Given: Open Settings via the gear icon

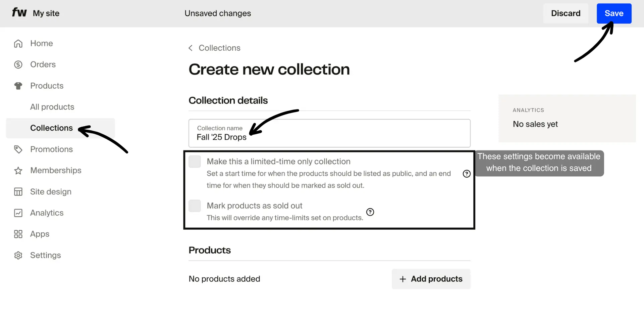Looking at the screenshot, I should tap(18, 255).
